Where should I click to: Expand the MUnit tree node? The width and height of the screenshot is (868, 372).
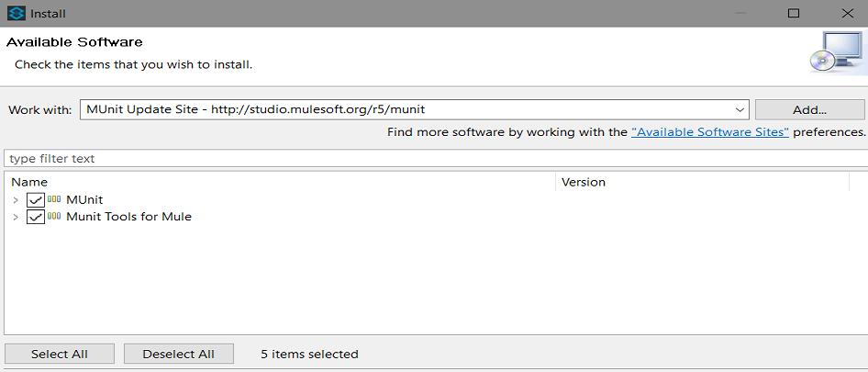pos(16,200)
